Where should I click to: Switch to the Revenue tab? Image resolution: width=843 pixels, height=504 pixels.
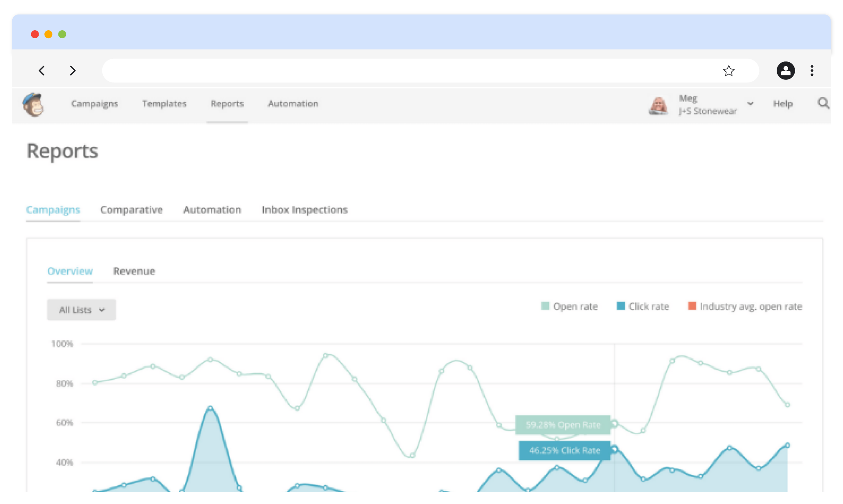pos(134,271)
